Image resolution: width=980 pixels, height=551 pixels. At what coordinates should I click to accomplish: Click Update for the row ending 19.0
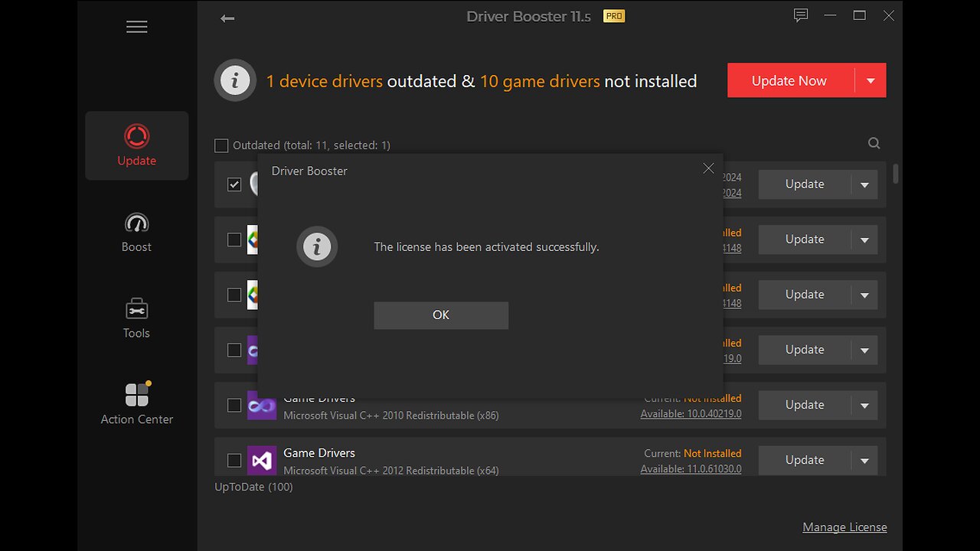805,350
